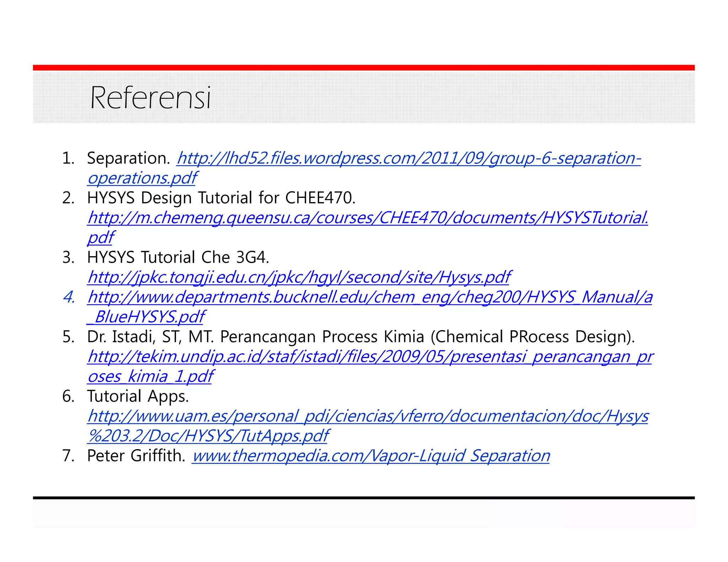
Task: Open the thermopedia.com Vapor-Liquid Separation link
Action: 371,456
